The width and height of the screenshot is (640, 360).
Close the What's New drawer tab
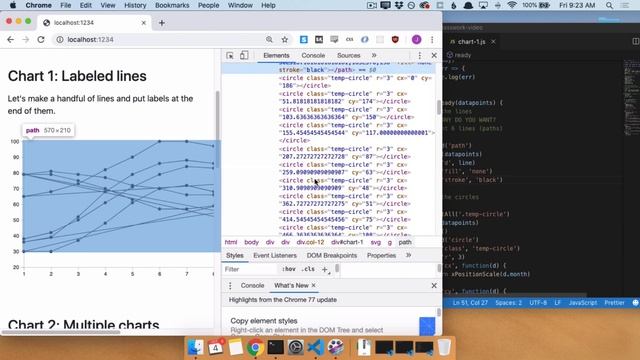(313, 286)
